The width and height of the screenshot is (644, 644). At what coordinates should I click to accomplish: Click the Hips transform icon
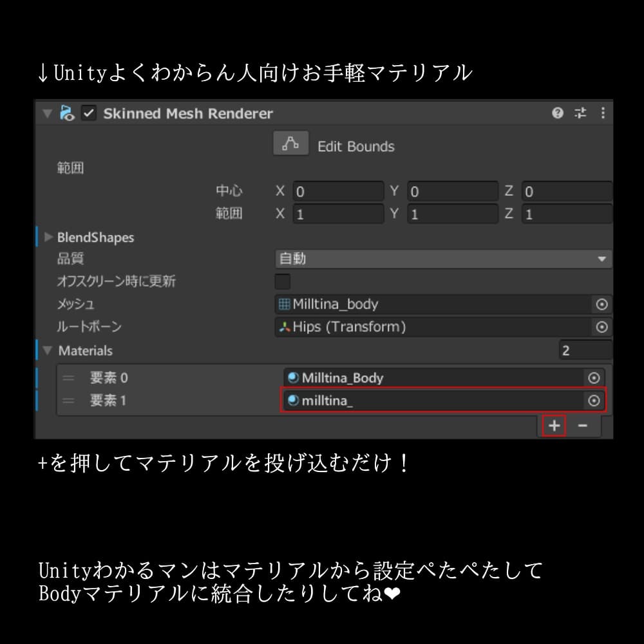tap(284, 327)
